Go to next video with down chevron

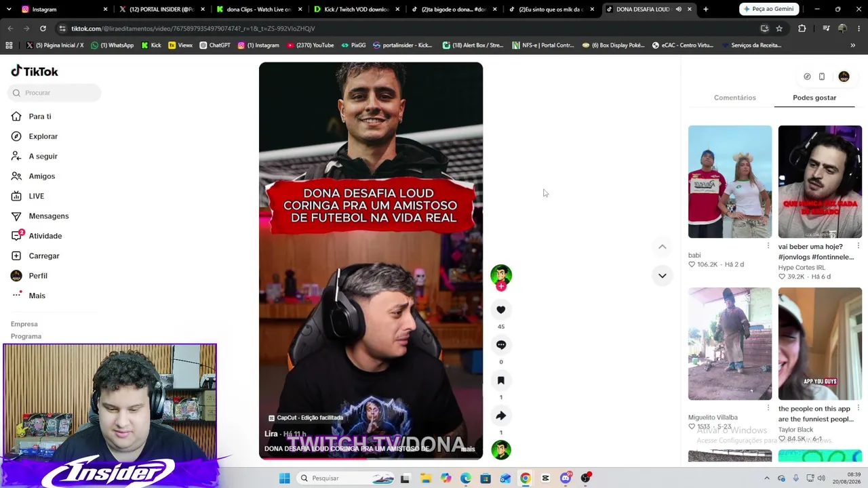663,276
